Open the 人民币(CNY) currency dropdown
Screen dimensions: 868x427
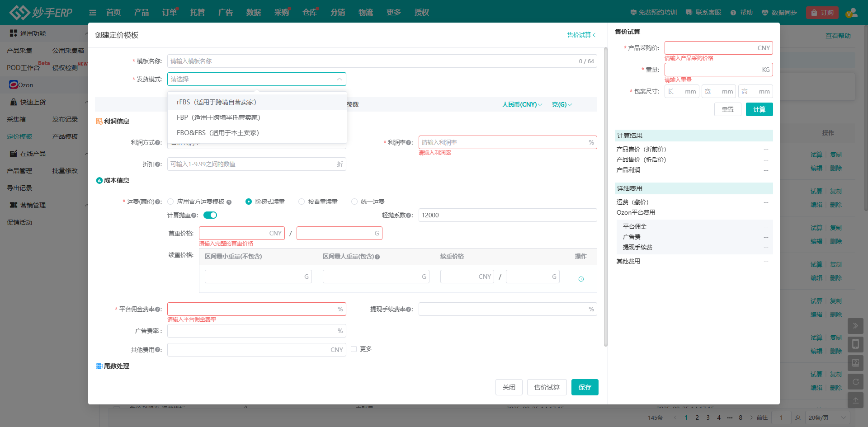(522, 104)
